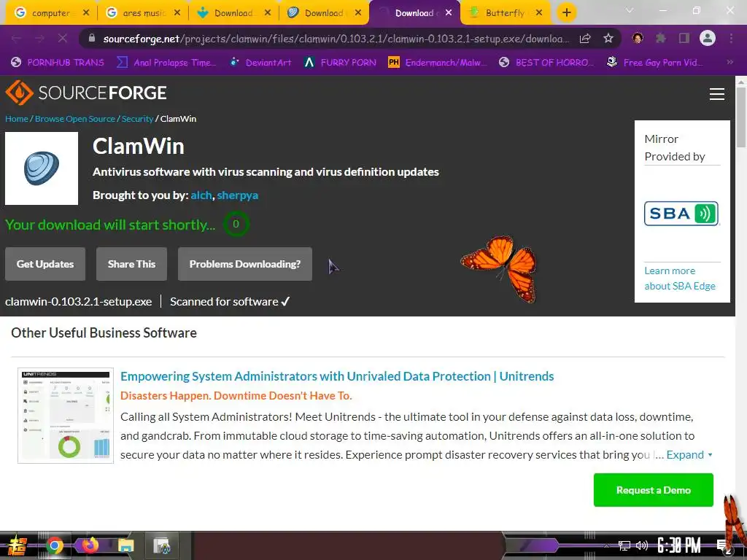The width and height of the screenshot is (747, 560).
Task: Open the Chrome extensions puzzle icon
Action: [660, 38]
